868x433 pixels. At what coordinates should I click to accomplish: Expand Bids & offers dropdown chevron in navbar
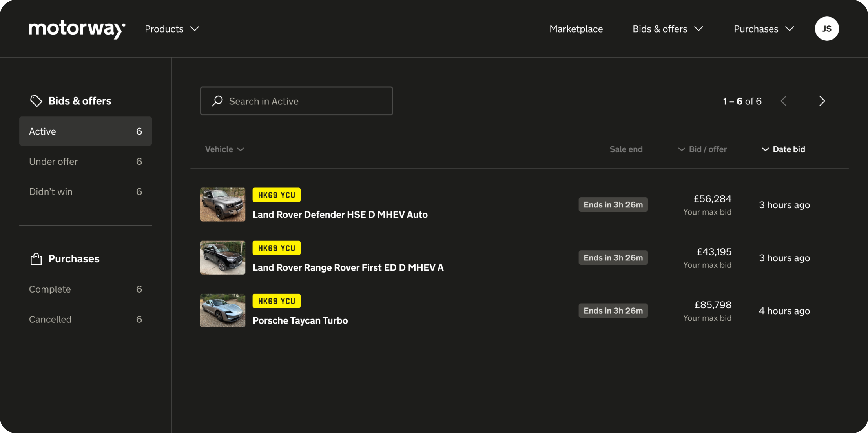click(698, 29)
